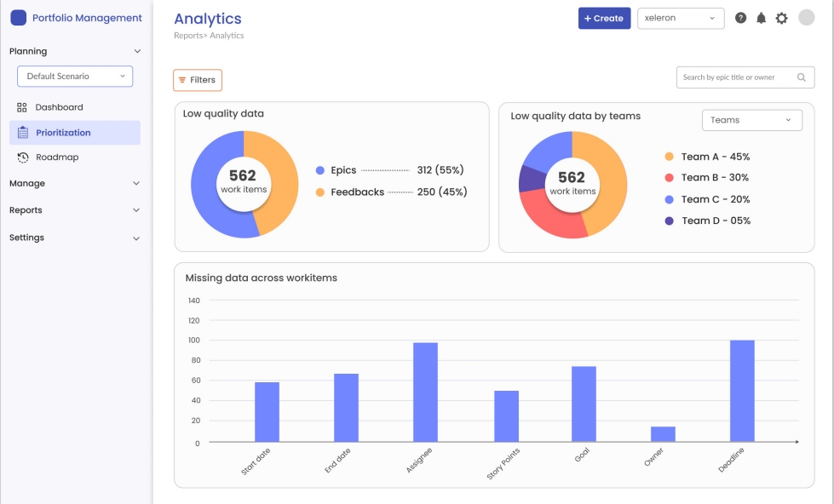Click the search magnifier icon
The image size is (834, 504).
click(x=801, y=77)
